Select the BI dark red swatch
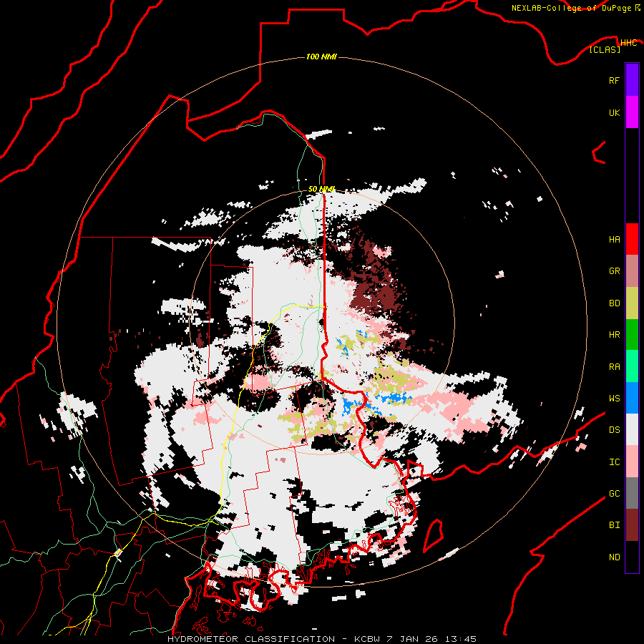Image resolution: width=644 pixels, height=644 pixels. pyautogui.click(x=632, y=525)
